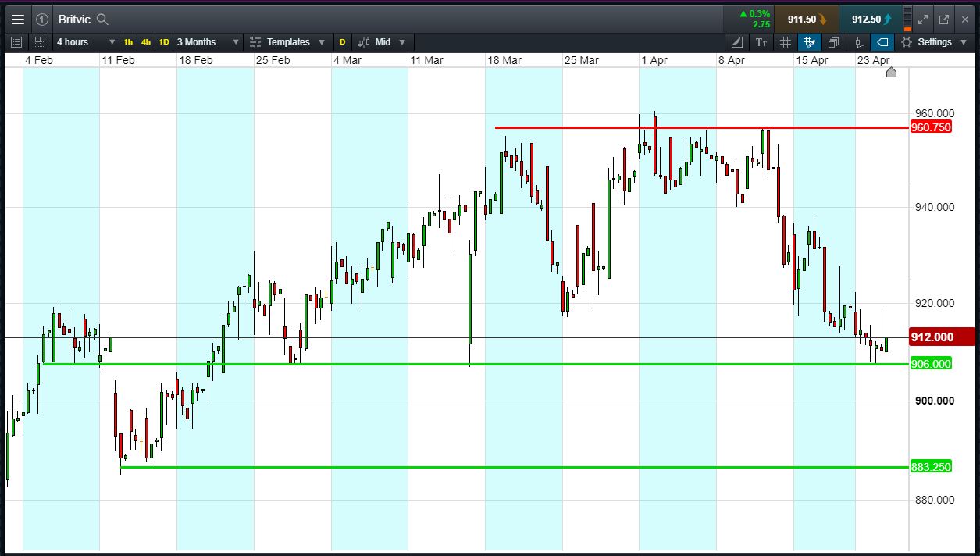Click the candle with line indicator icon
The width and height of the screenshot is (980, 556).
click(859, 42)
